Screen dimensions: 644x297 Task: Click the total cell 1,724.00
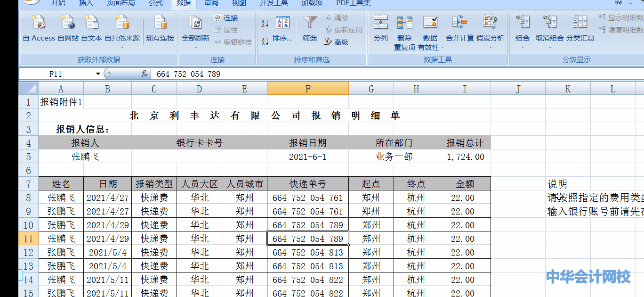(x=465, y=157)
